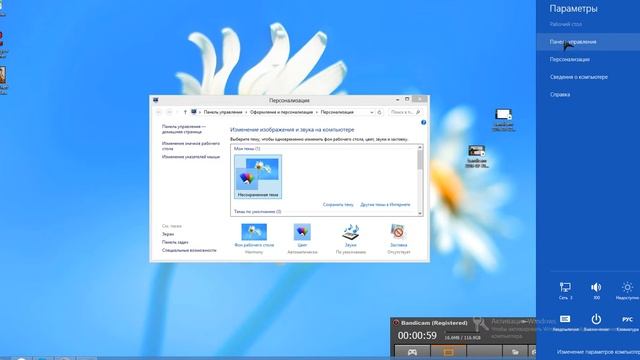Click the themes list scroll-up arrow
This screenshot has width=640, height=360.
pos(420,147)
